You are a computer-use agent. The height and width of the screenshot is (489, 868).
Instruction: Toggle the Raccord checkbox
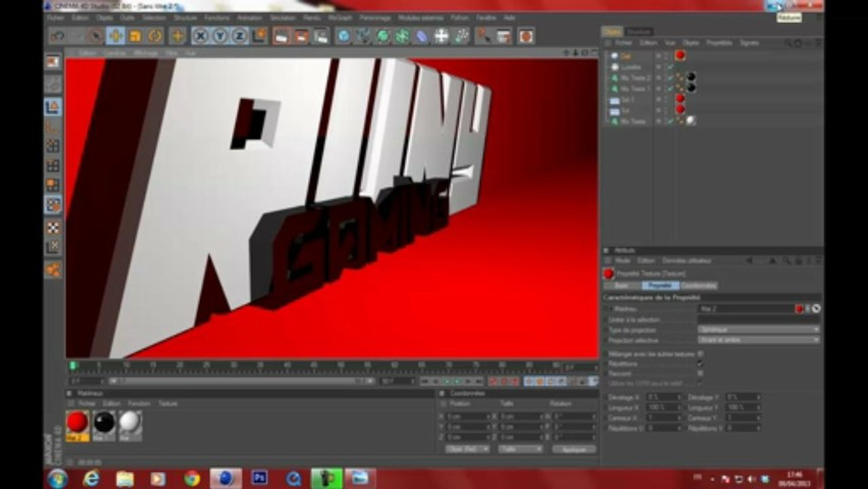click(700, 374)
